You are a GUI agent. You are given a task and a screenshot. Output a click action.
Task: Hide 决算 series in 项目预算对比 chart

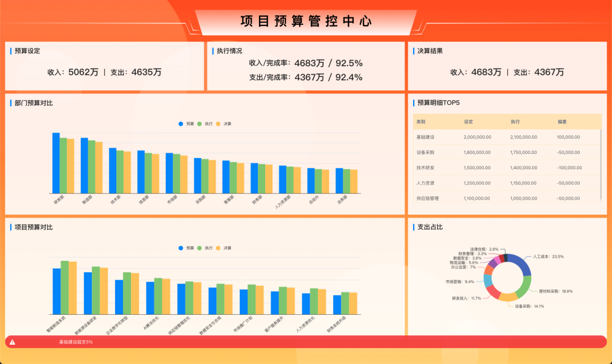click(223, 248)
